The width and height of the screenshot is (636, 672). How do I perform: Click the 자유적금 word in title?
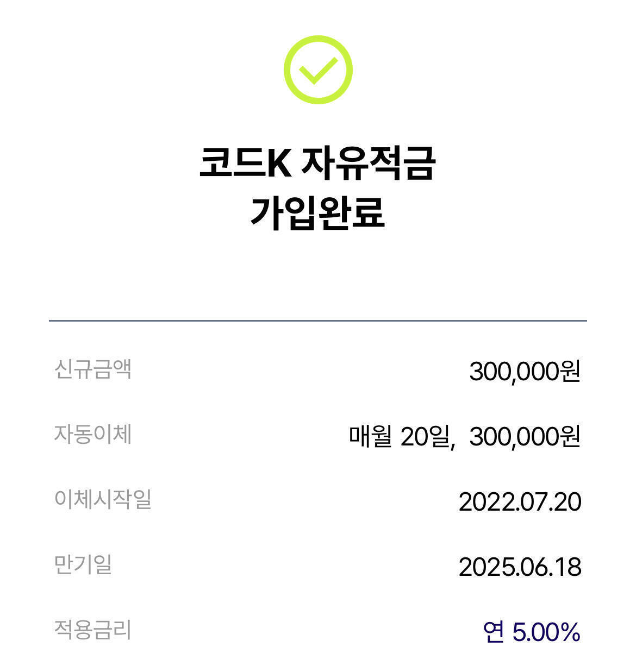[x=368, y=163]
